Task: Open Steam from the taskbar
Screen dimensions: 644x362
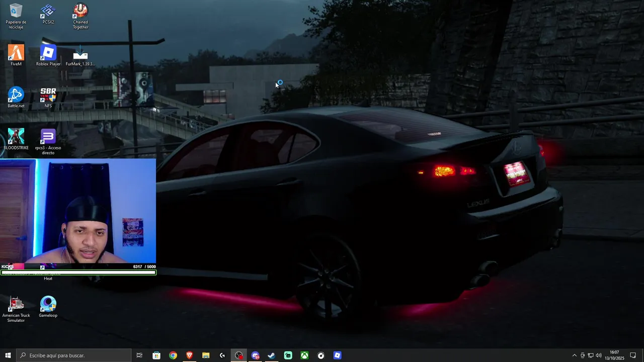Action: point(272,355)
